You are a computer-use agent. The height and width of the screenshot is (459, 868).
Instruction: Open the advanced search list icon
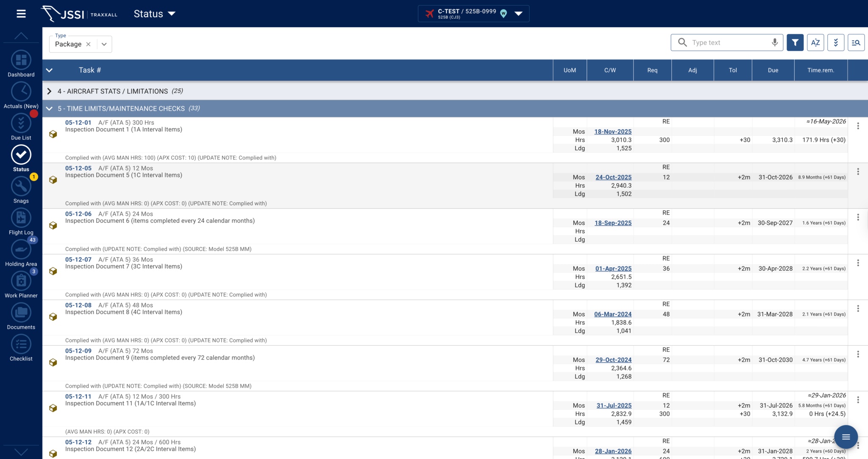[856, 42]
